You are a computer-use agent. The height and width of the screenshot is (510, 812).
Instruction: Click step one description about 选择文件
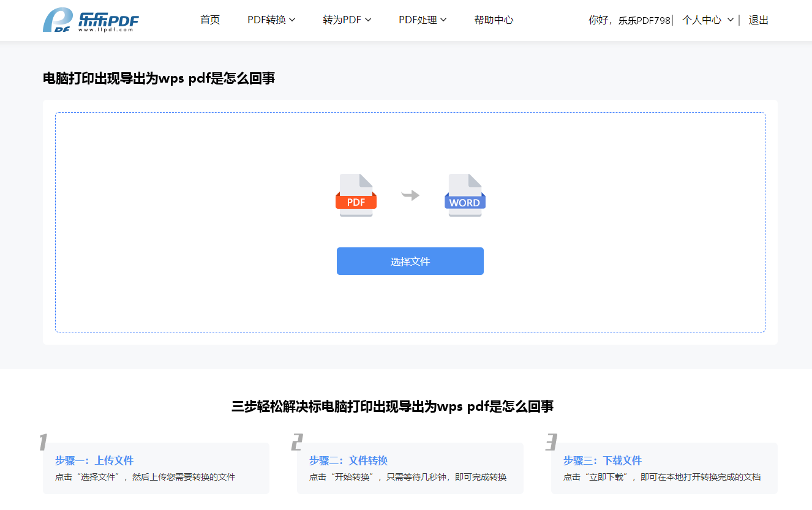tap(145, 477)
